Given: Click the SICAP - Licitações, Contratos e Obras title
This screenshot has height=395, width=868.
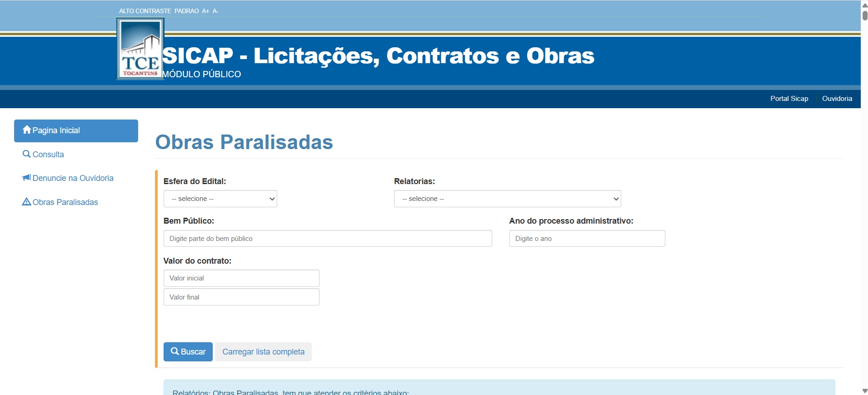Looking at the screenshot, I should (378, 56).
